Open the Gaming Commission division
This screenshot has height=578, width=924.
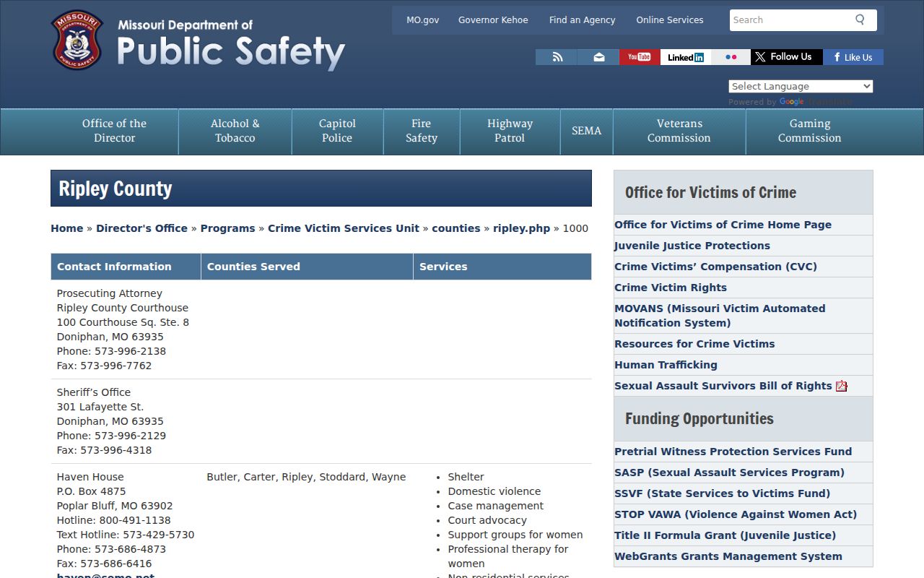(809, 131)
